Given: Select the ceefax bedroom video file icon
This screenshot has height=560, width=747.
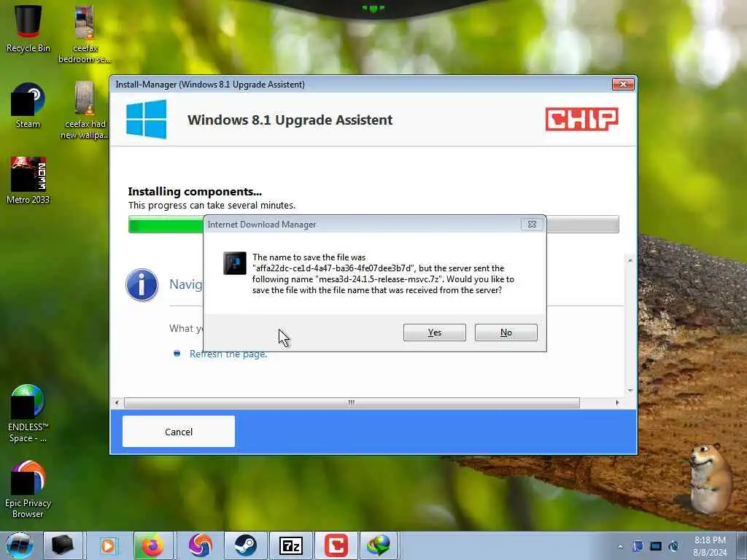Looking at the screenshot, I should [85, 34].
